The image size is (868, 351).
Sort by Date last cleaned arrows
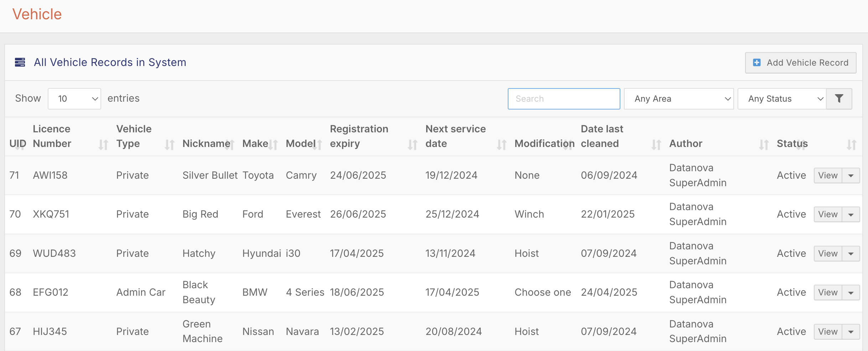[656, 144]
